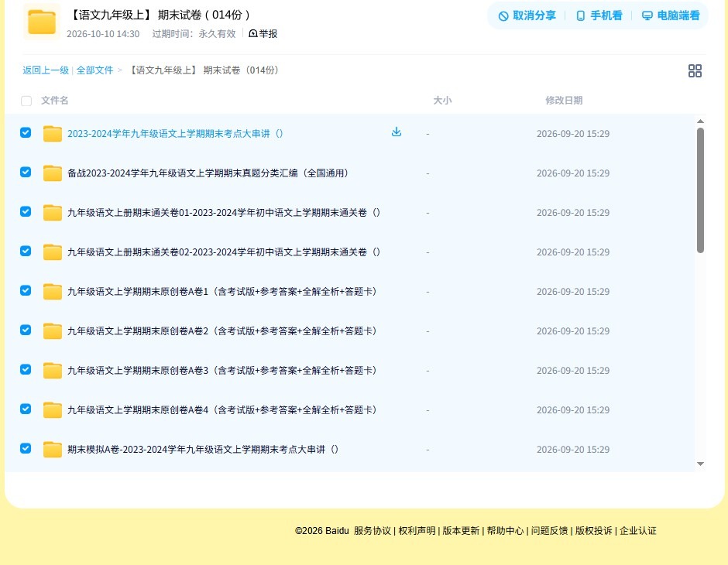Uncheck the 期末原创卷A卷4 folder checkbox
Image resolution: width=728 pixels, height=565 pixels.
[26, 409]
